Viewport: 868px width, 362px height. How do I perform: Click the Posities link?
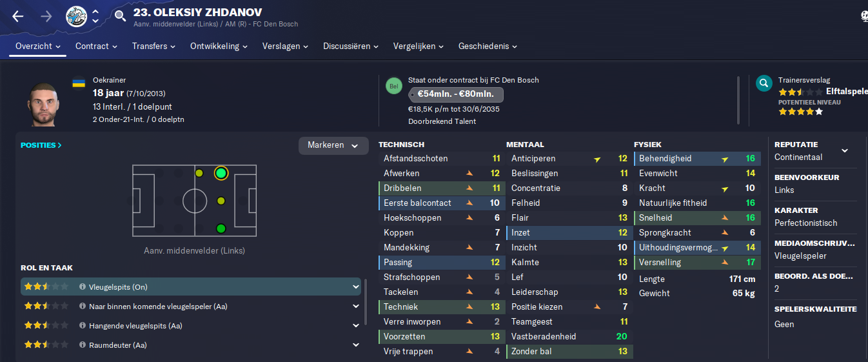click(41, 145)
